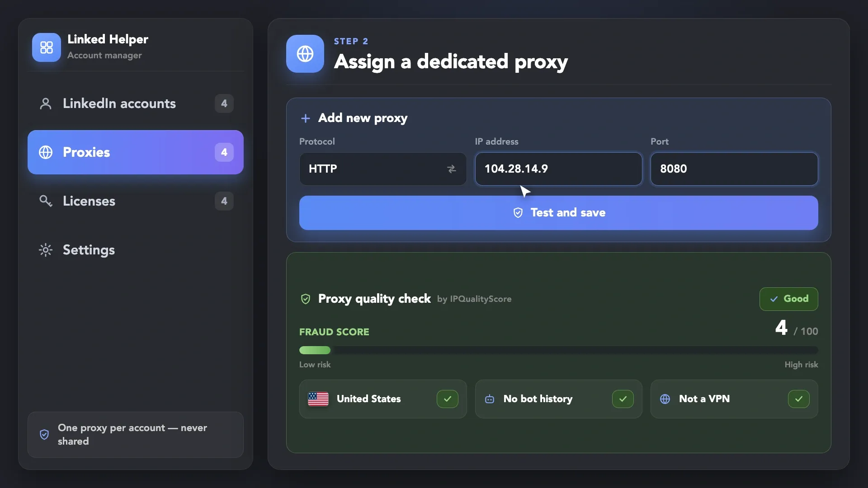Click into the IP address field
The image size is (868, 488).
click(559, 169)
